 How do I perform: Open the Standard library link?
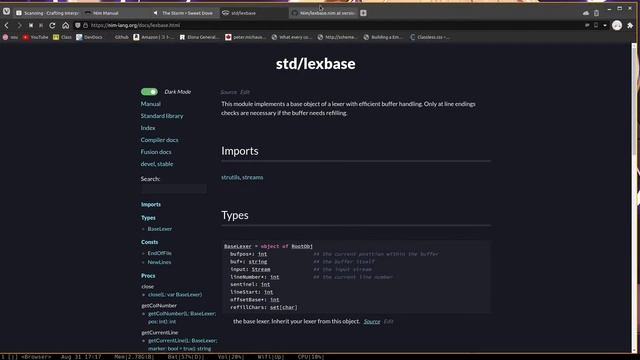[x=162, y=116]
